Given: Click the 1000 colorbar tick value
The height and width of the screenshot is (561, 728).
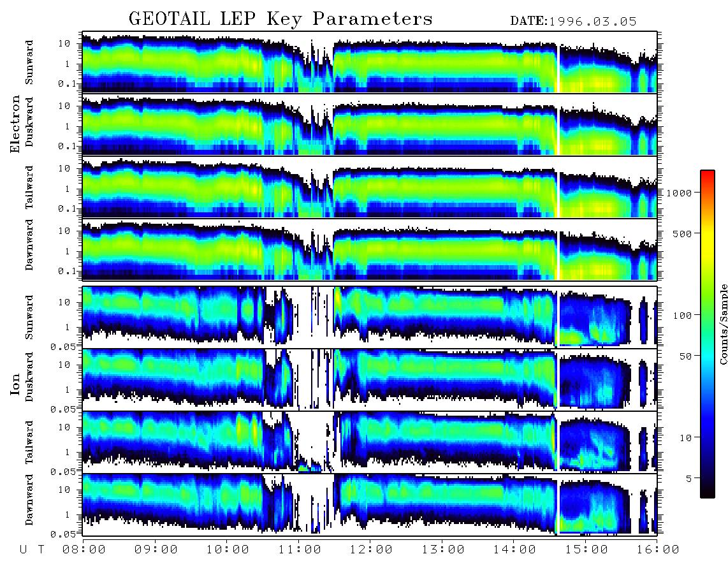Looking at the screenshot, I should pos(679,193).
